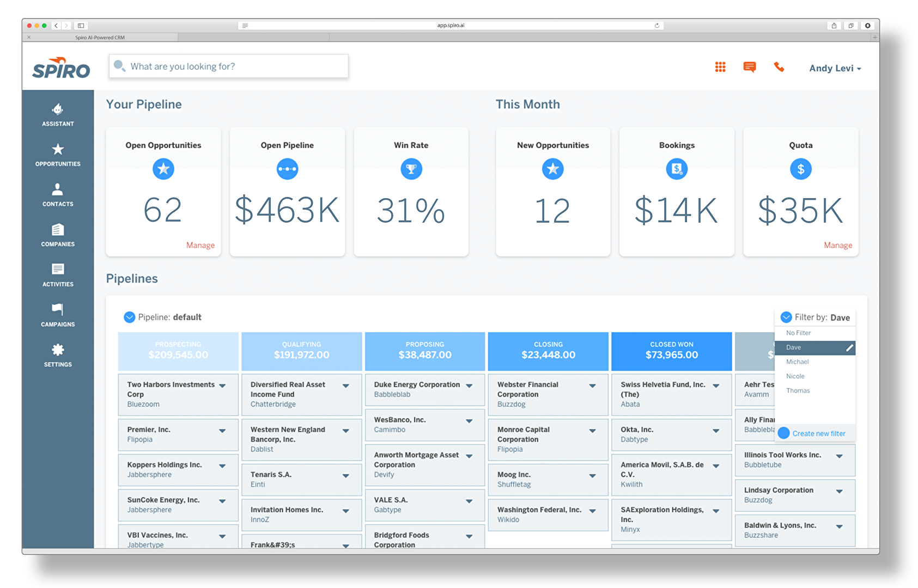Click the Spiro logo
This screenshot has width=918, height=588.
coord(61,68)
